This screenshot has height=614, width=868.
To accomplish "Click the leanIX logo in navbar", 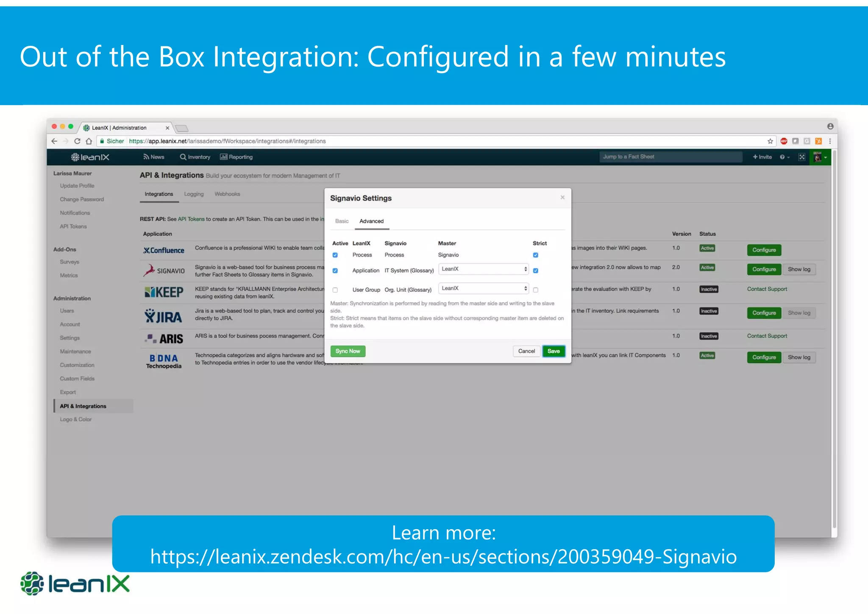I will pos(90,157).
